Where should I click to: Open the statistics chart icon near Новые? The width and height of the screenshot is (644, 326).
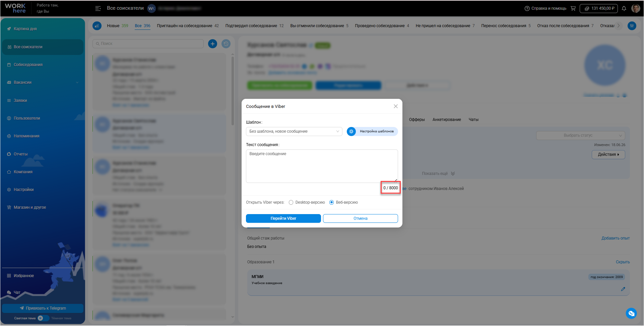[97, 26]
